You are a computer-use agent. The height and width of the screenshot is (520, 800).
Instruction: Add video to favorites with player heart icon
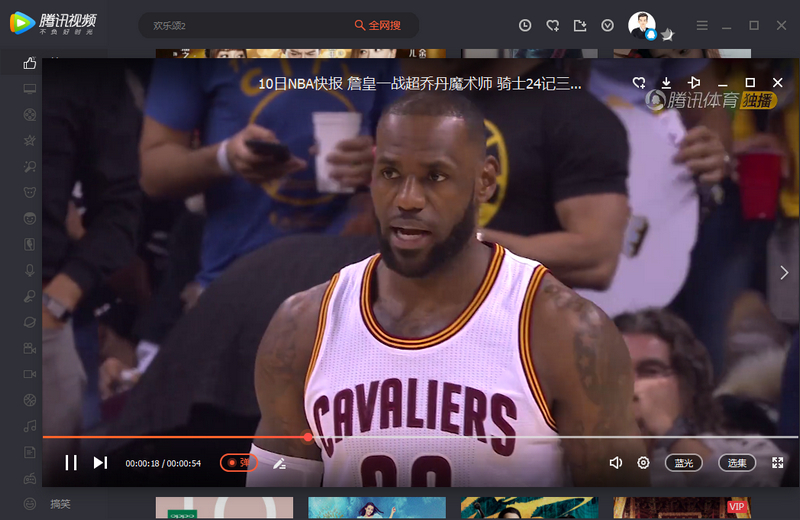pyautogui.click(x=639, y=83)
